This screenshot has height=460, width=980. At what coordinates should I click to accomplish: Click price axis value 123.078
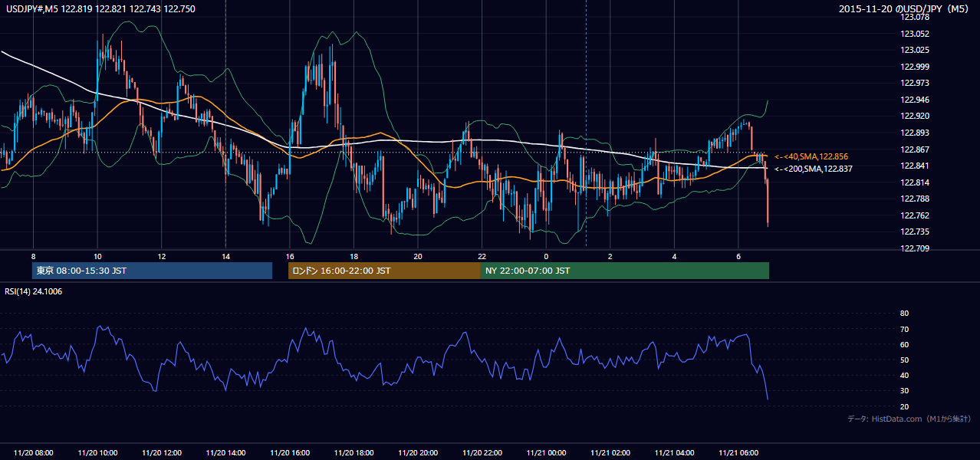click(916, 17)
